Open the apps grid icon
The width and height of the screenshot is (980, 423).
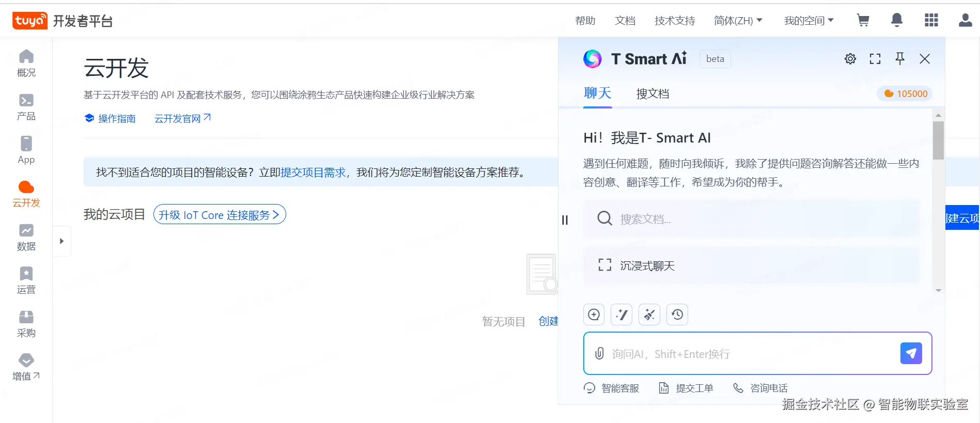tap(931, 20)
